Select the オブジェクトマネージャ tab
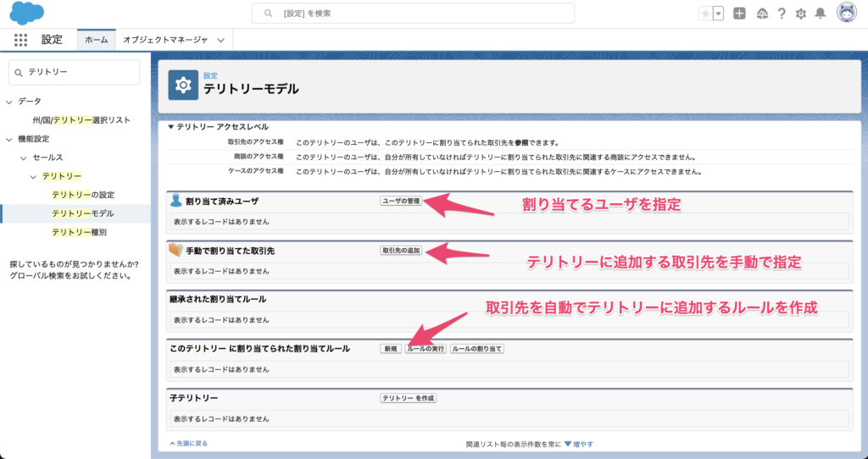The image size is (868, 459). point(165,40)
